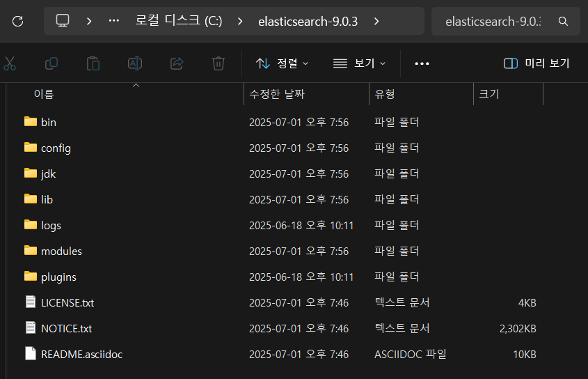Viewport: 588px width, 379px height.
Task: Select the config folder icon
Action: tap(31, 148)
